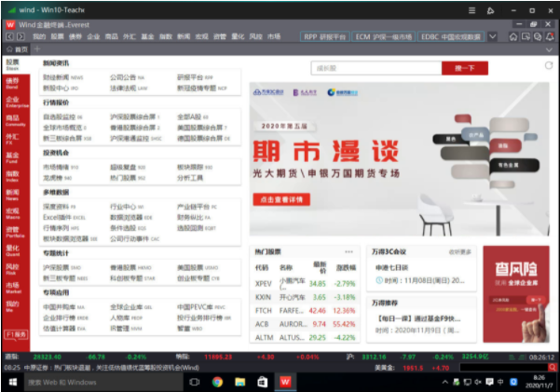
Task: Click the red search icon in the bottom bar
Action: coord(553,367)
